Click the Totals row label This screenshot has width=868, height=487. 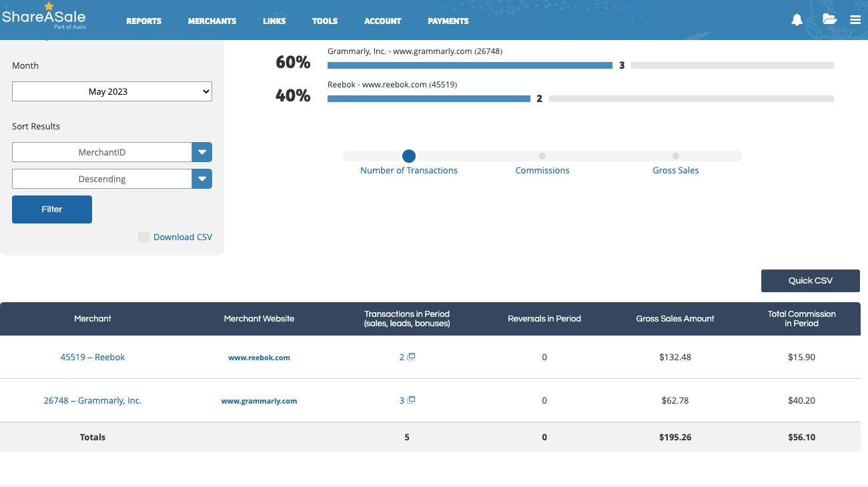93,437
